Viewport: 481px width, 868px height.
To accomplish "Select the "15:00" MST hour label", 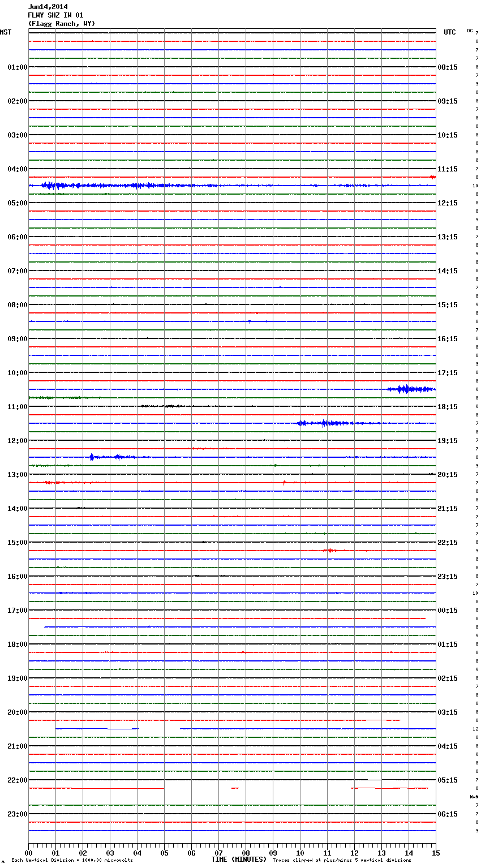I will coord(17,543).
